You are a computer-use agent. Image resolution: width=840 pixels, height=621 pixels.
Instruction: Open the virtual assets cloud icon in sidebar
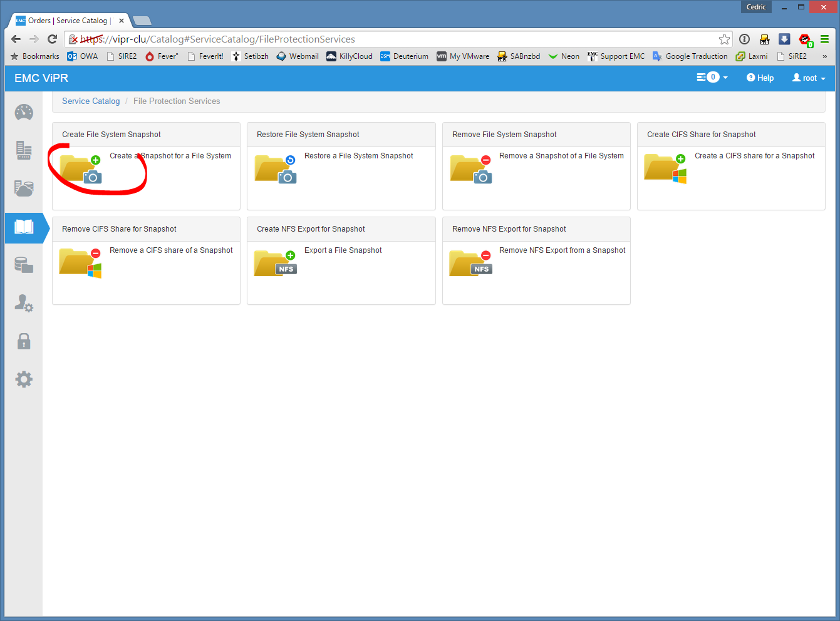[24, 188]
